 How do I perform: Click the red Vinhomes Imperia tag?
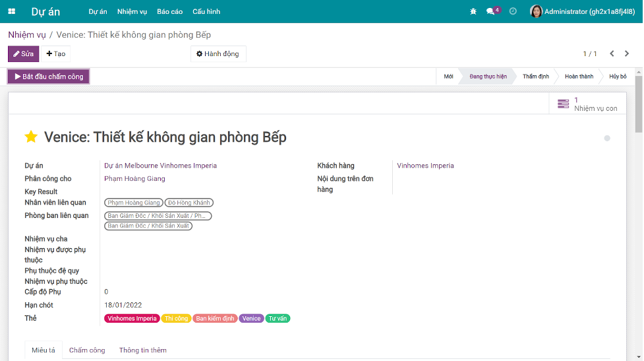[x=132, y=318]
